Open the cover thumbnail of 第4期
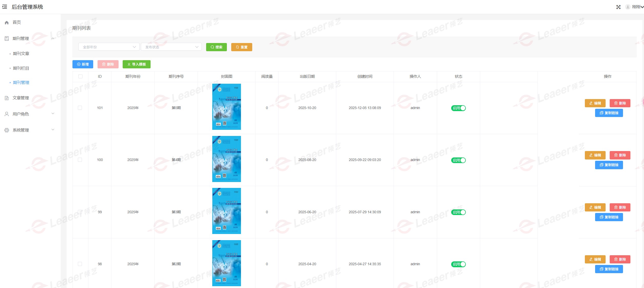The width and height of the screenshot is (644, 288). click(226, 159)
